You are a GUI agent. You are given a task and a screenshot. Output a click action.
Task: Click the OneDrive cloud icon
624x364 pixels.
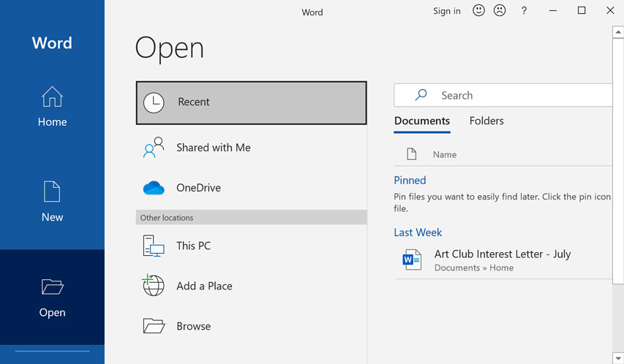(x=154, y=188)
